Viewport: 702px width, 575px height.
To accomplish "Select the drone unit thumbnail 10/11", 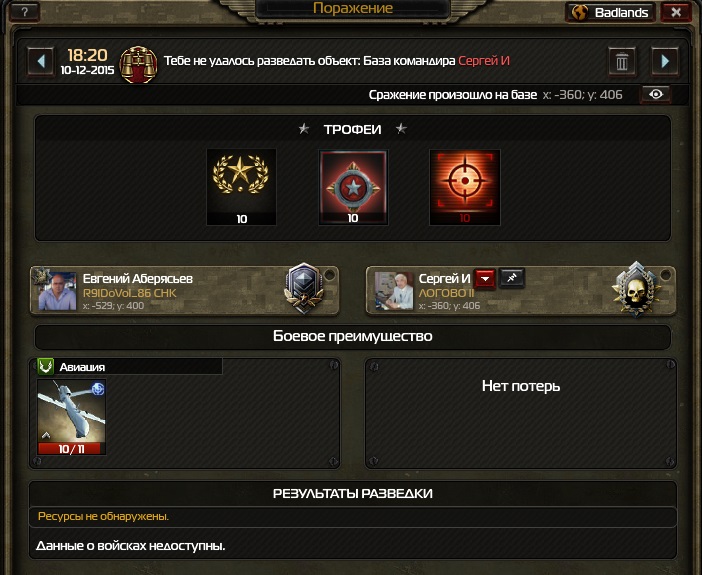I will pos(71,417).
